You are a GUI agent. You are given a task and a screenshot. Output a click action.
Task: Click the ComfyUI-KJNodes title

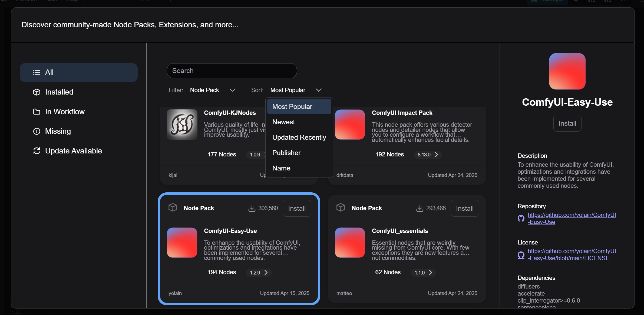[x=230, y=113]
